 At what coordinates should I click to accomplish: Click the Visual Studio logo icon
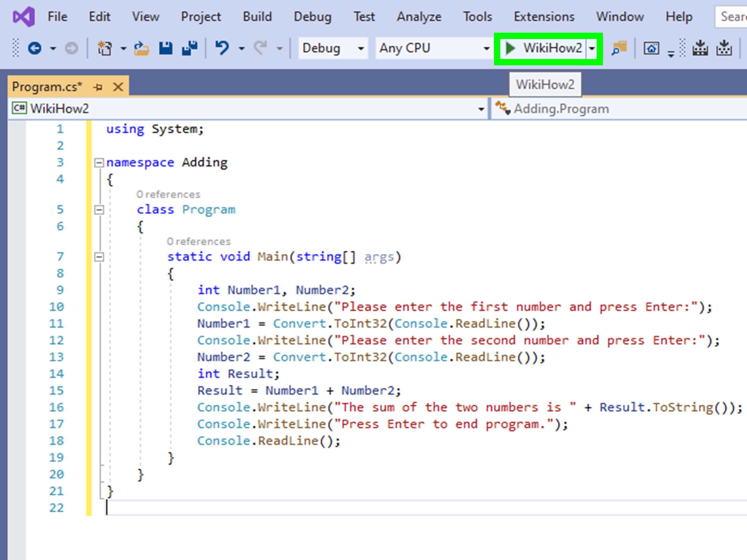24,17
